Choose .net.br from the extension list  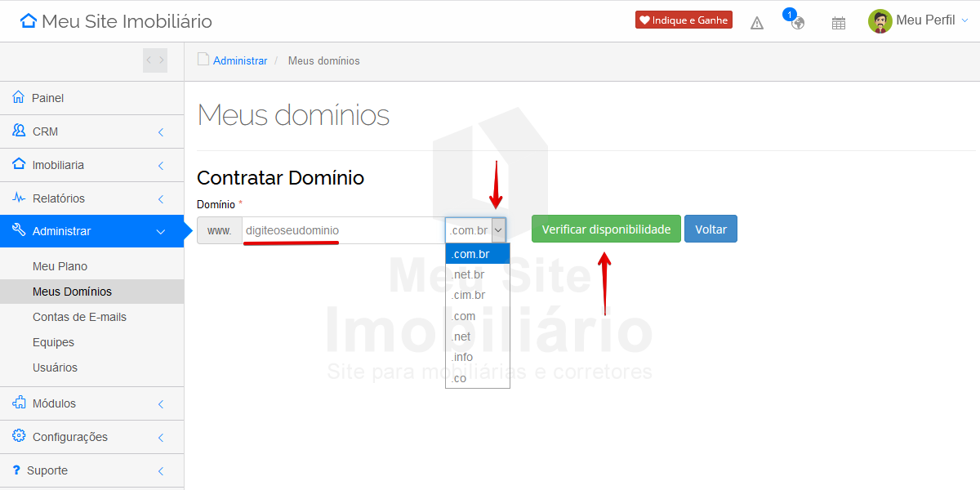point(469,275)
